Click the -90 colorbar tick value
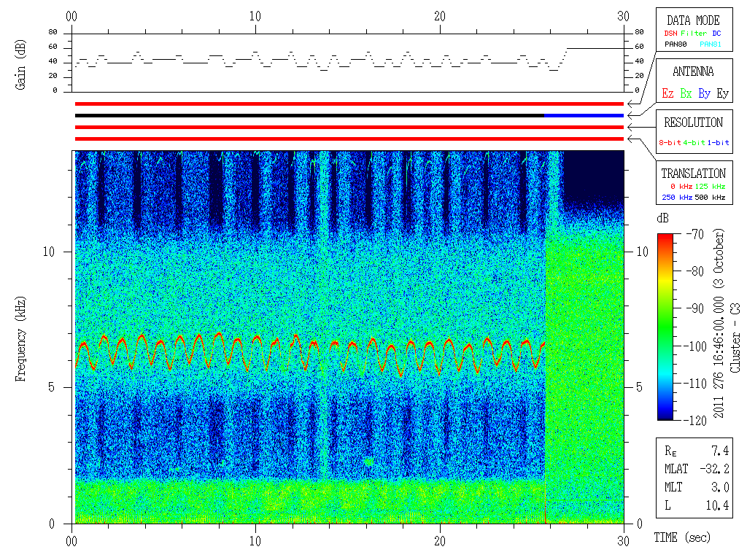Screen dimensions: 747x560 pos(695,308)
